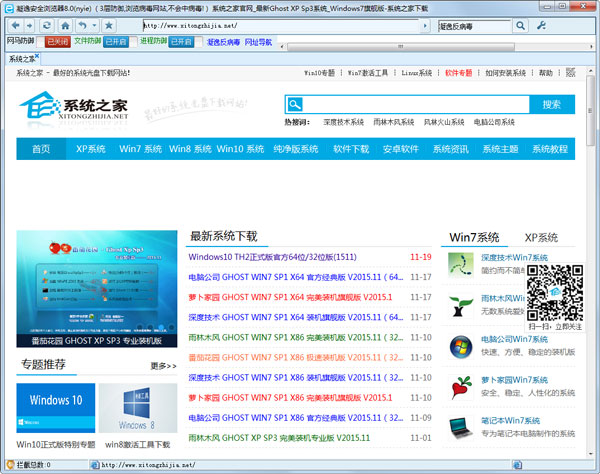Click the 深度技术Win7系统 green icon
Image resolution: width=600 pixels, height=474 pixels.
[x=461, y=263]
